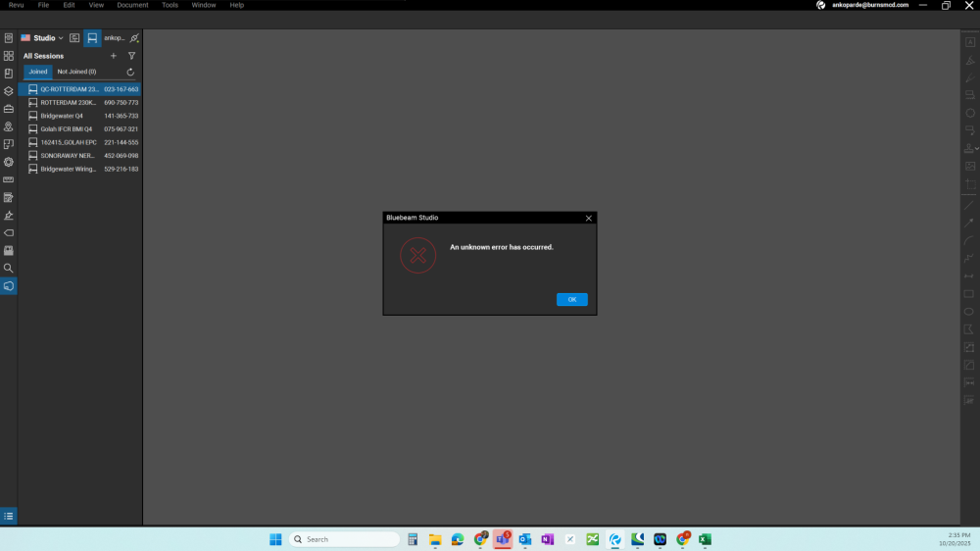Select the active Studio panel icon
The height and width of the screenshot is (551, 980).
[x=9, y=286]
